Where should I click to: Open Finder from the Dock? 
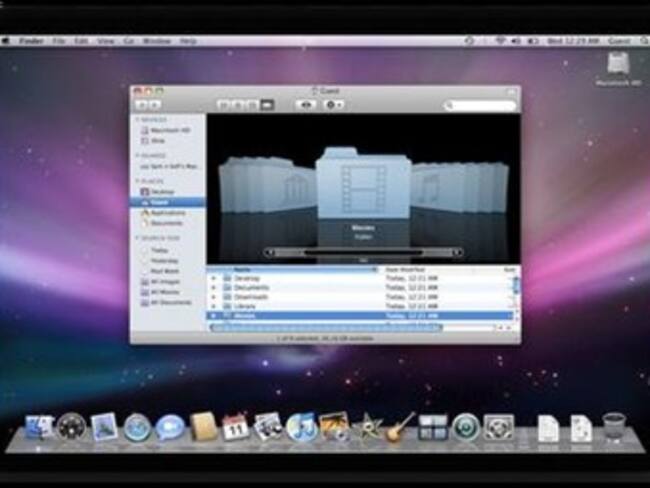(x=40, y=427)
